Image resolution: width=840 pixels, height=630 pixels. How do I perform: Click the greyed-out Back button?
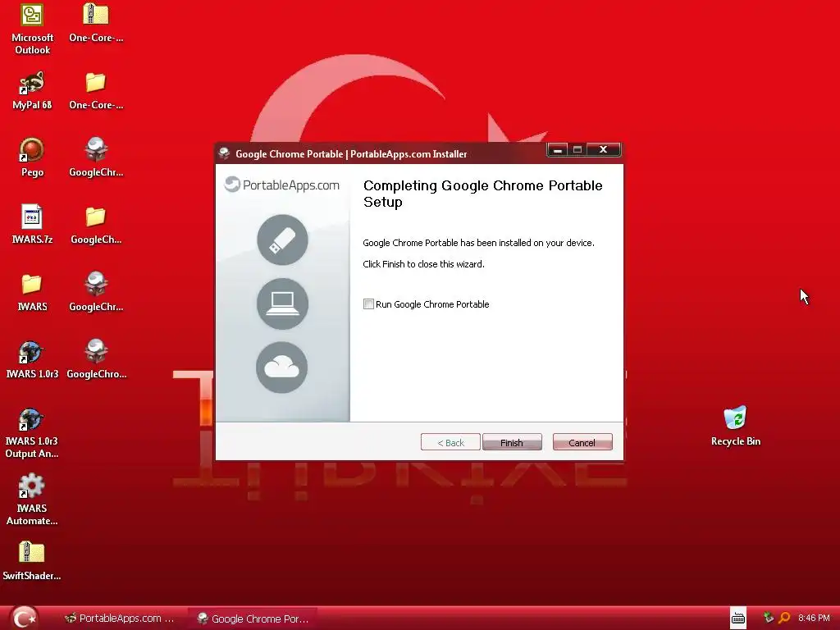450,442
